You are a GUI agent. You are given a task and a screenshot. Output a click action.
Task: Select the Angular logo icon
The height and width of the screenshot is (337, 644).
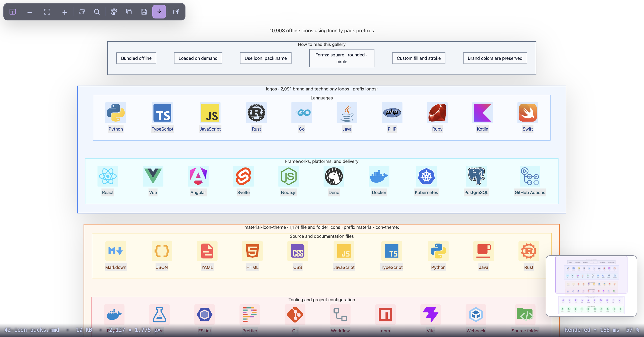(198, 176)
